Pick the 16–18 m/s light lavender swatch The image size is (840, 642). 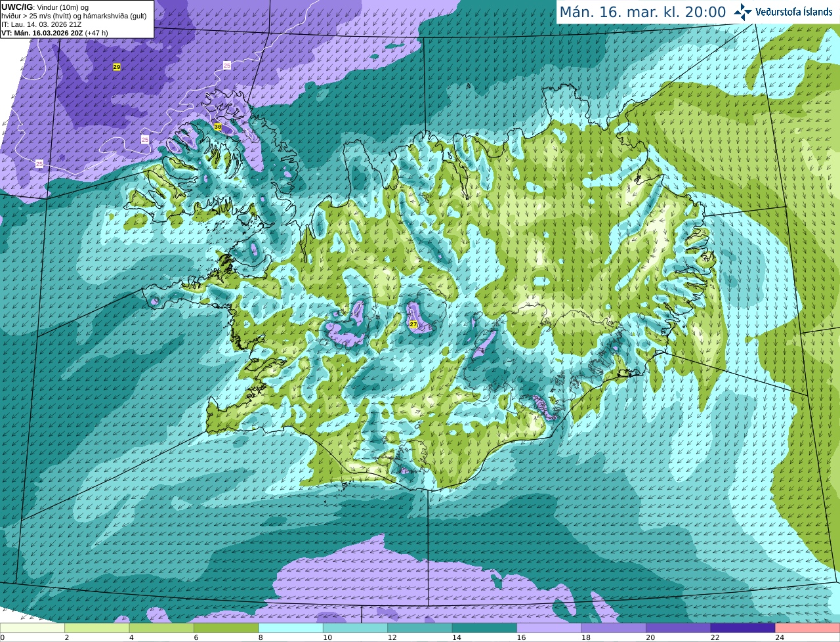click(x=549, y=628)
